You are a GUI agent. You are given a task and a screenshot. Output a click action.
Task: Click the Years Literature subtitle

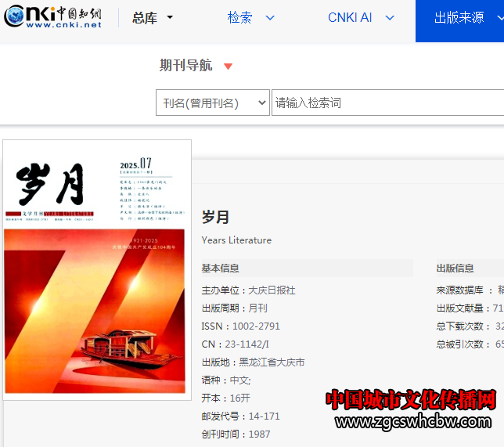(x=236, y=240)
